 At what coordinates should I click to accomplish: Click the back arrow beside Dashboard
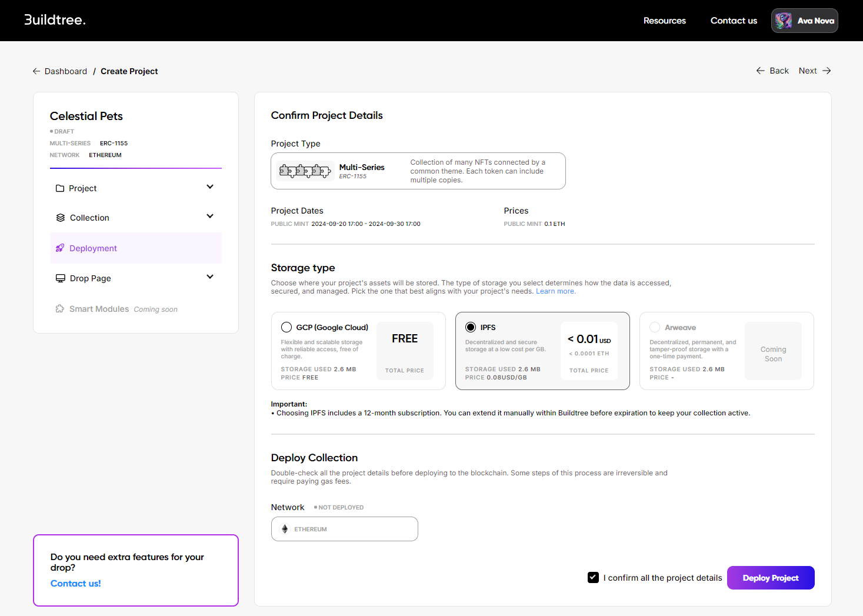click(x=36, y=71)
